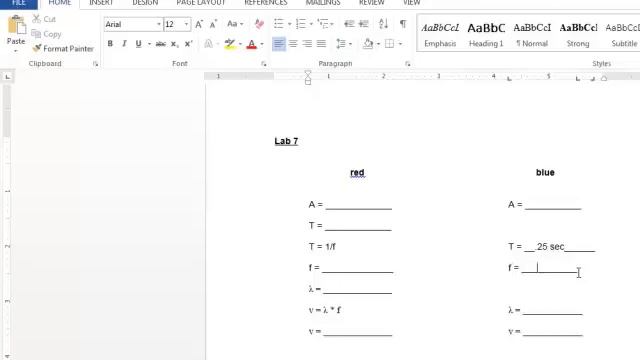This screenshot has width=640, height=360.
Task: Switch to the DESIGN tab
Action: point(145,3)
